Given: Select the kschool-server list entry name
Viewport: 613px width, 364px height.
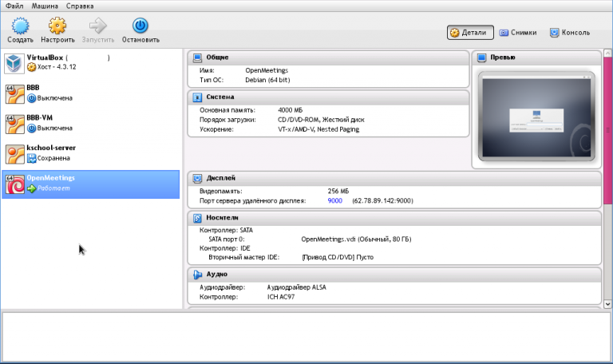Looking at the screenshot, I should click(51, 148).
